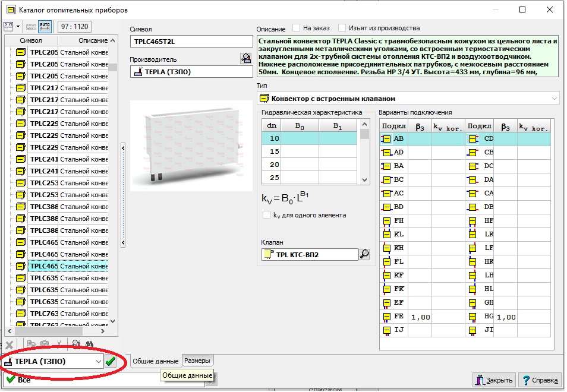
Task: Click the hydraulic table scroll-up arrow
Action: tap(364, 124)
